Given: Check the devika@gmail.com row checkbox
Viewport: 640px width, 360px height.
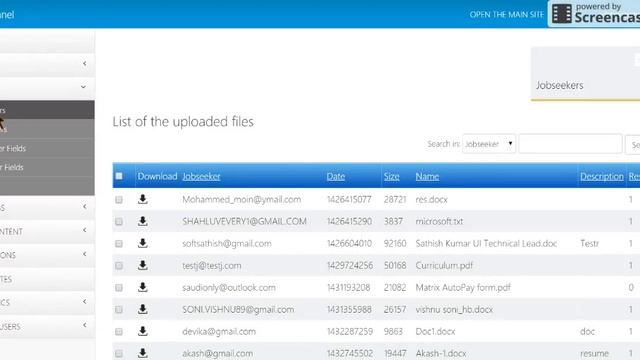Looking at the screenshot, I should pyautogui.click(x=119, y=332).
